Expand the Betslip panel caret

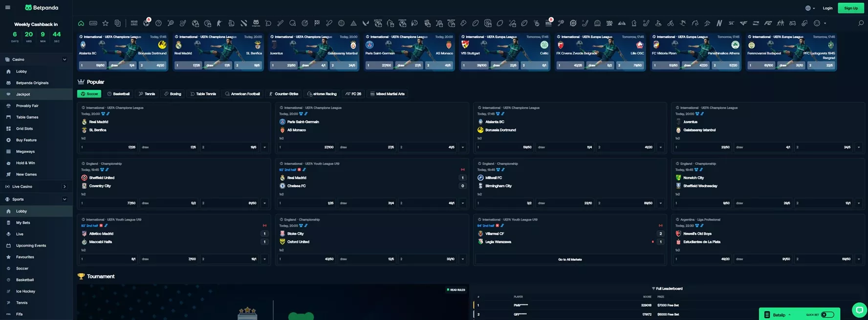(x=789, y=315)
